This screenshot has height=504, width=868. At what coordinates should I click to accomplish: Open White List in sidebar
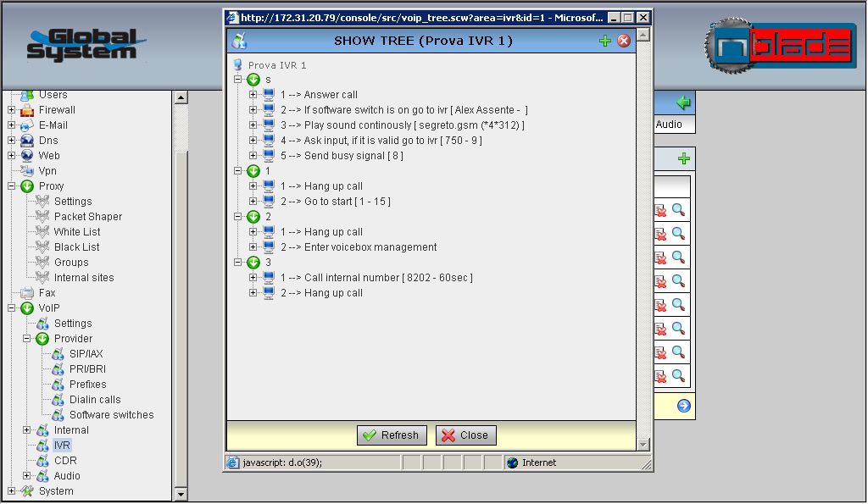point(77,232)
